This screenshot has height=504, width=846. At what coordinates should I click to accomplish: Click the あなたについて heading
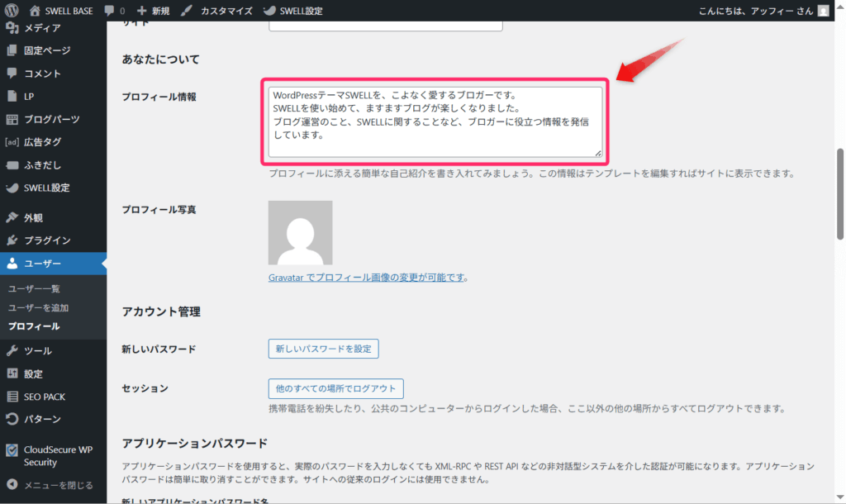[160, 59]
